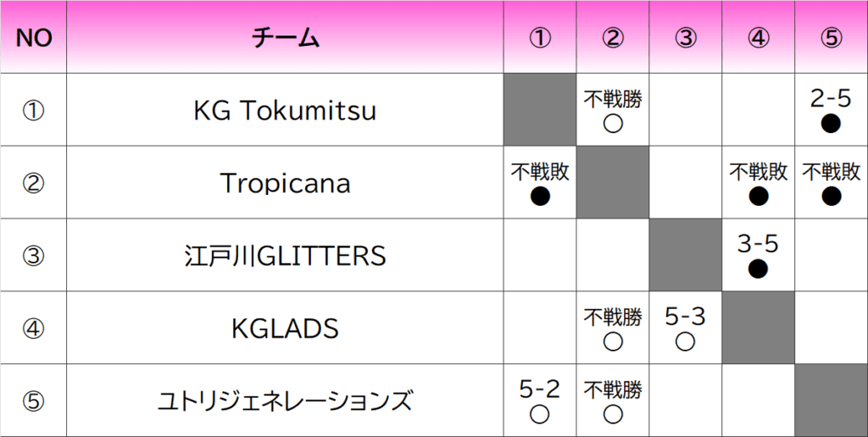The height and width of the screenshot is (437, 868).
Task: Click the 5-3 score in KGLADS row
Action: (x=685, y=318)
